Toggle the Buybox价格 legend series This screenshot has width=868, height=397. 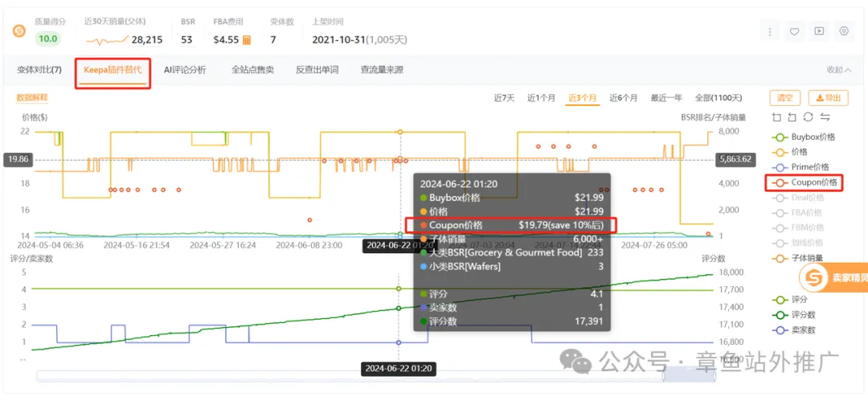click(x=803, y=137)
